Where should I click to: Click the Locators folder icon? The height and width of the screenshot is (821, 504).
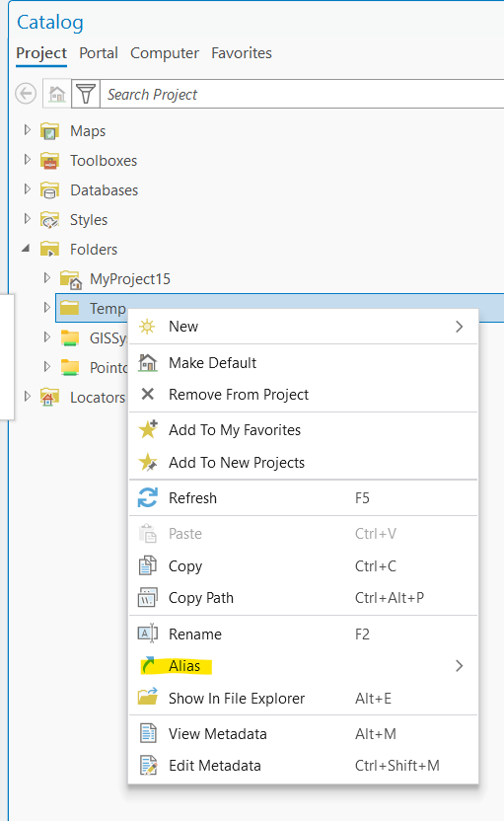click(49, 398)
